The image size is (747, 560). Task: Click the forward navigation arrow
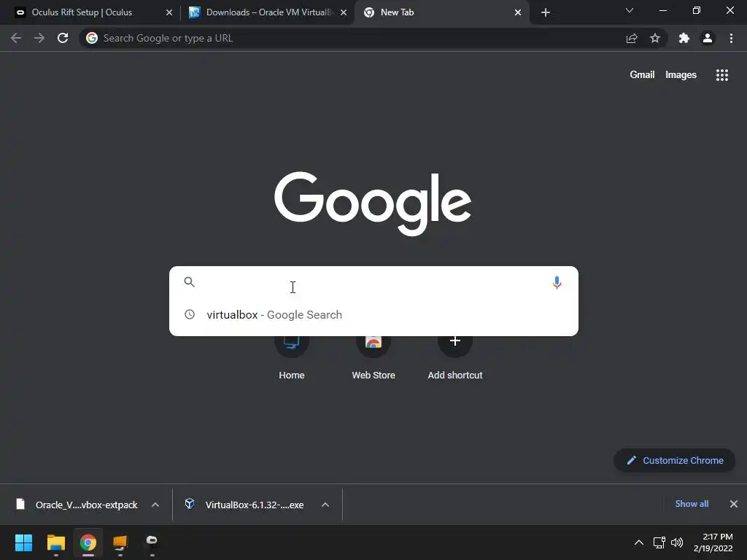coord(39,38)
